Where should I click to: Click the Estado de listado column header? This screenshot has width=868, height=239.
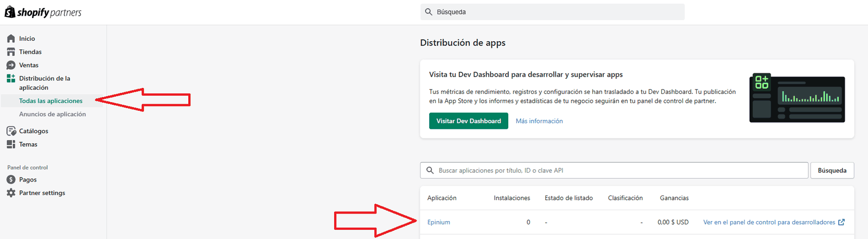pyautogui.click(x=569, y=198)
